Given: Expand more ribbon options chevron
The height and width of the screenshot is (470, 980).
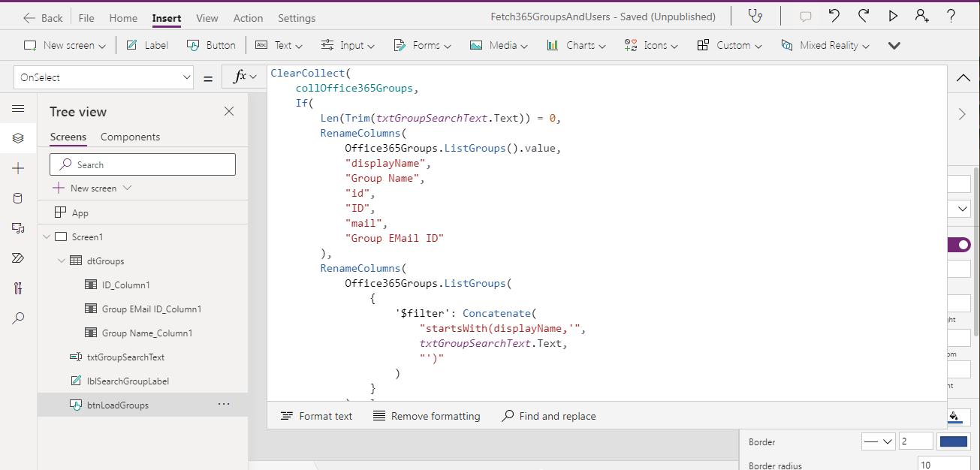Looking at the screenshot, I should pyautogui.click(x=894, y=45).
